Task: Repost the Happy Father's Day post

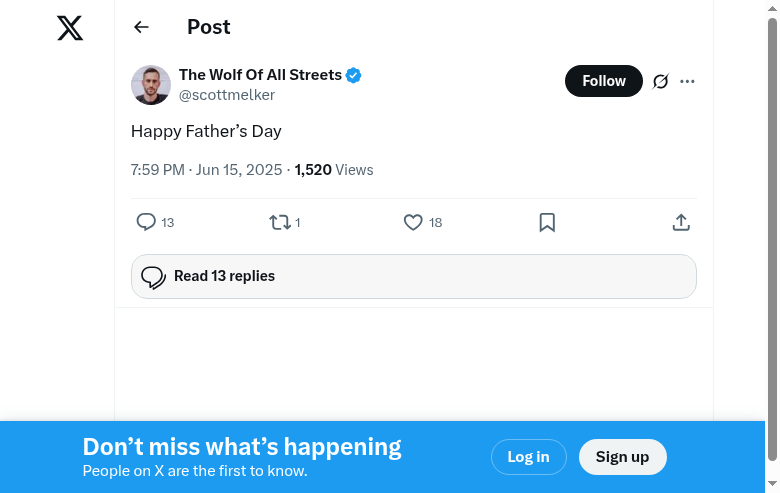Action: point(280,222)
